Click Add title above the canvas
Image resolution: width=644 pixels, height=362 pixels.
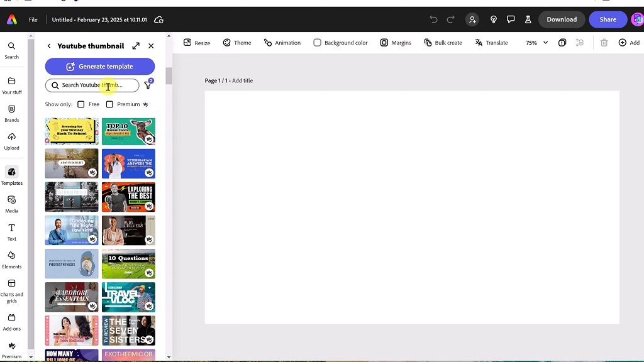coord(242,80)
